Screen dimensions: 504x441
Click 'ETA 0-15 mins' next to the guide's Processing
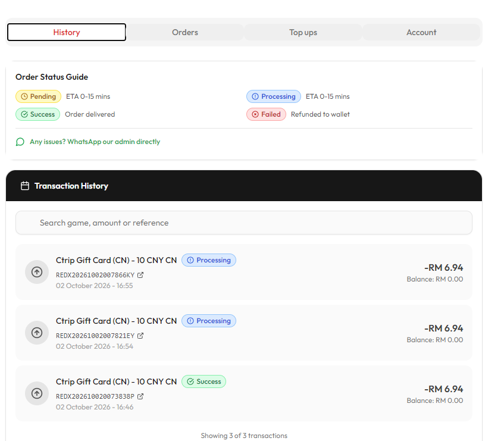(327, 96)
